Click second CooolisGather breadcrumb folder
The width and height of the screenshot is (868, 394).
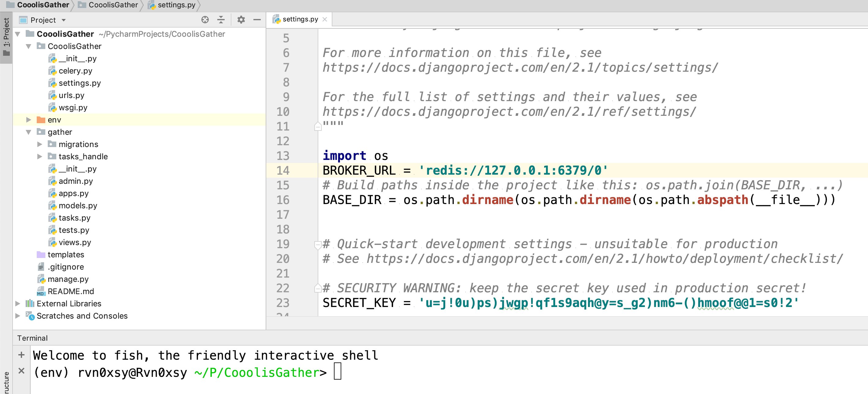(x=108, y=5)
